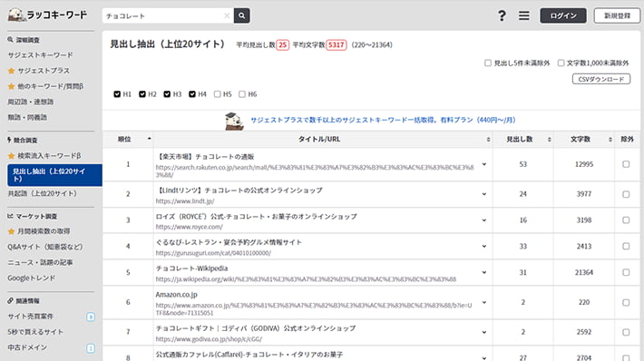
Task: Expand headings for the Lindt row
Action: pyautogui.click(x=484, y=194)
